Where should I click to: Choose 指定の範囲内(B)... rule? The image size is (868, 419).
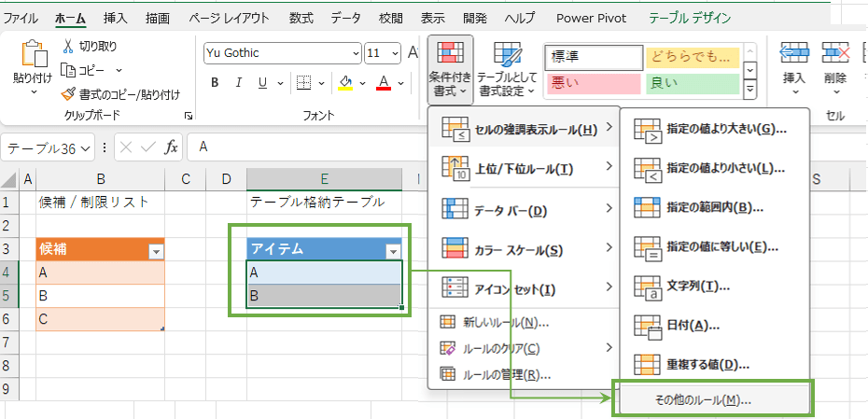coord(715,207)
